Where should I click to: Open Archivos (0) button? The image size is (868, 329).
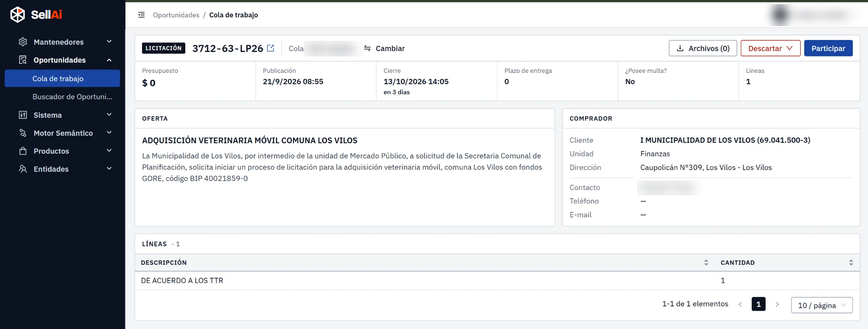(703, 48)
